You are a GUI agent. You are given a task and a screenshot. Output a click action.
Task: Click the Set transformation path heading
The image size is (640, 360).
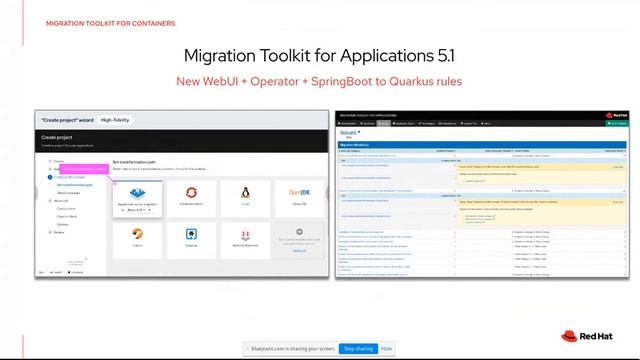click(134, 162)
